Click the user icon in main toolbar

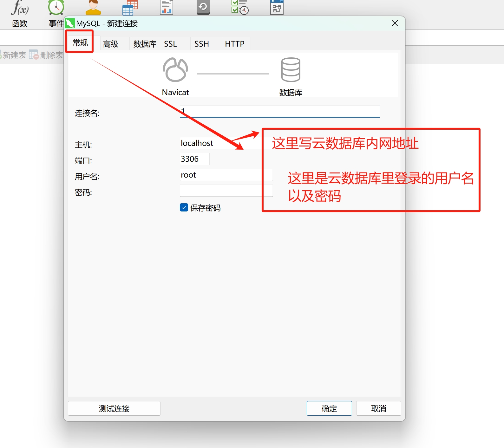click(x=93, y=8)
